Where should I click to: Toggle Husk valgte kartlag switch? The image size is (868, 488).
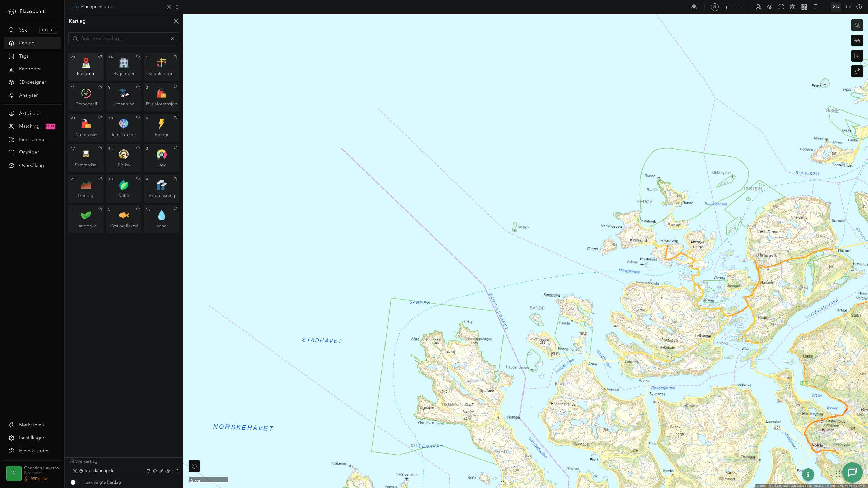75,482
